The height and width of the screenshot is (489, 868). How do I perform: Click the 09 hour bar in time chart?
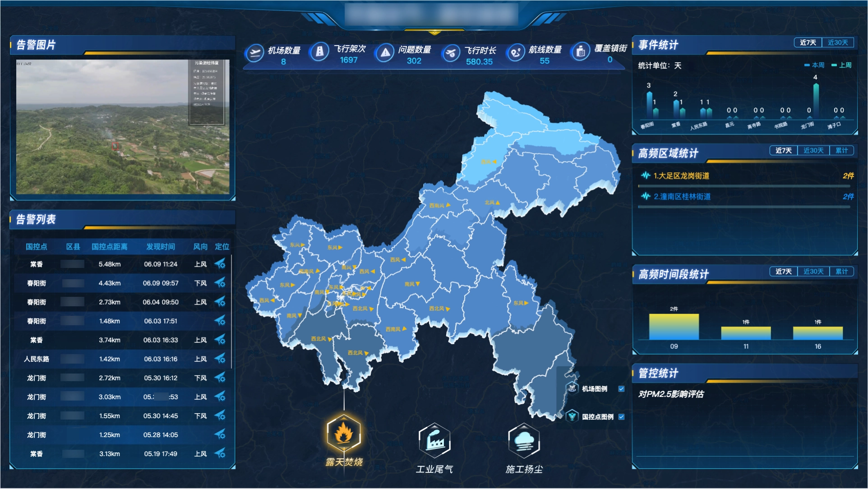click(x=674, y=327)
